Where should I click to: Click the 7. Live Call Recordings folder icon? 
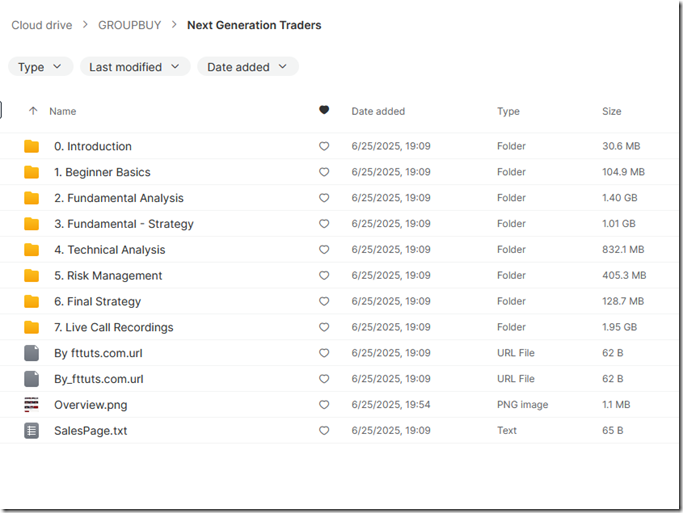coord(31,327)
